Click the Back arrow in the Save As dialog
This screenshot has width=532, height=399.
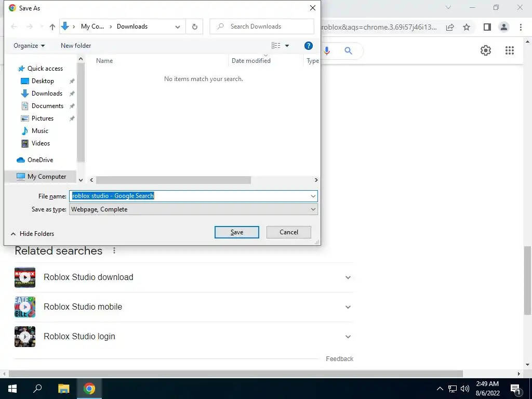coord(14,26)
